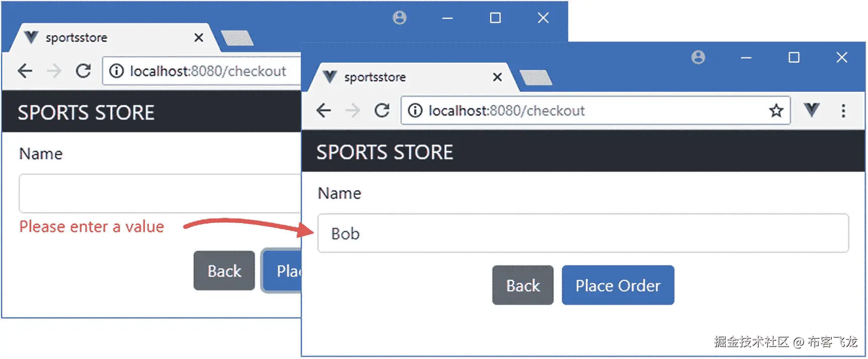Click 'Please enter a value' error text

(92, 227)
